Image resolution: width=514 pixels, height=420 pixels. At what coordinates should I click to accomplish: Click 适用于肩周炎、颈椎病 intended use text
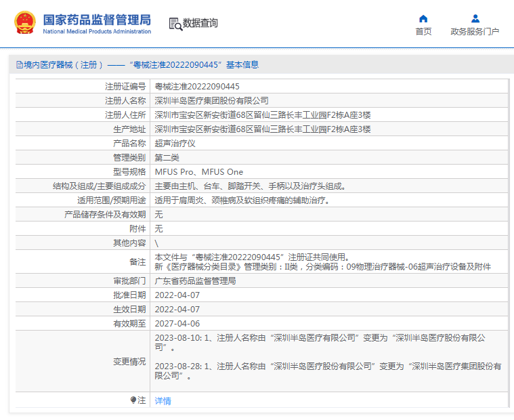[x=242, y=201]
